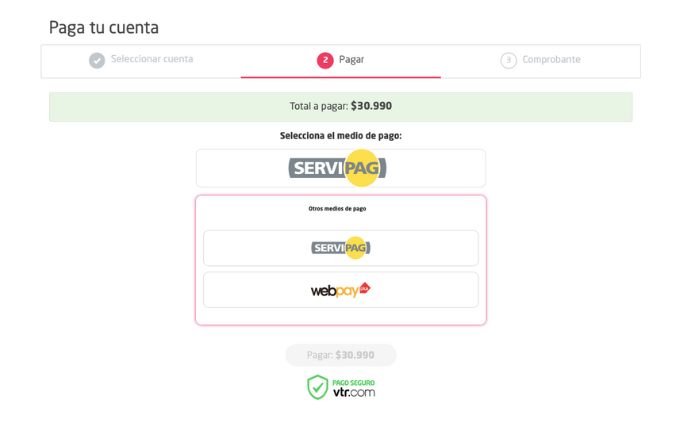
Task: Click the green Pago Seguro shield icon
Action: click(x=317, y=387)
